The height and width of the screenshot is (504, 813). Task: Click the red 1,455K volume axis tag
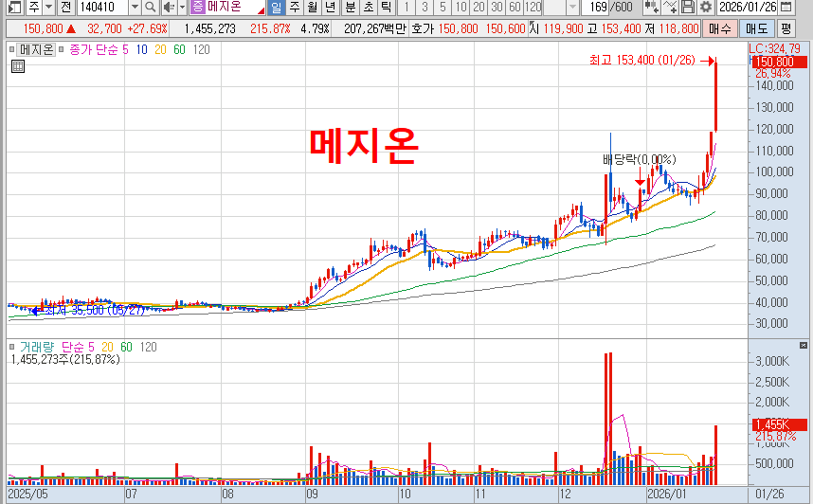[779, 424]
